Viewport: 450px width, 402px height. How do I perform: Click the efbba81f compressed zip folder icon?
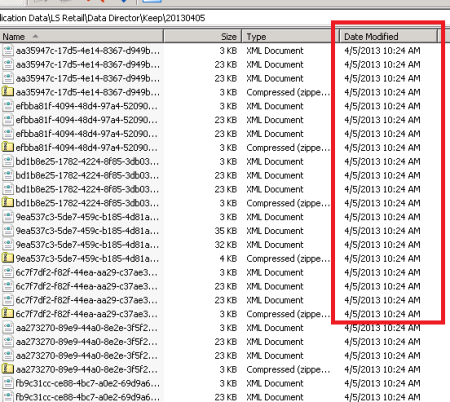click(x=8, y=147)
